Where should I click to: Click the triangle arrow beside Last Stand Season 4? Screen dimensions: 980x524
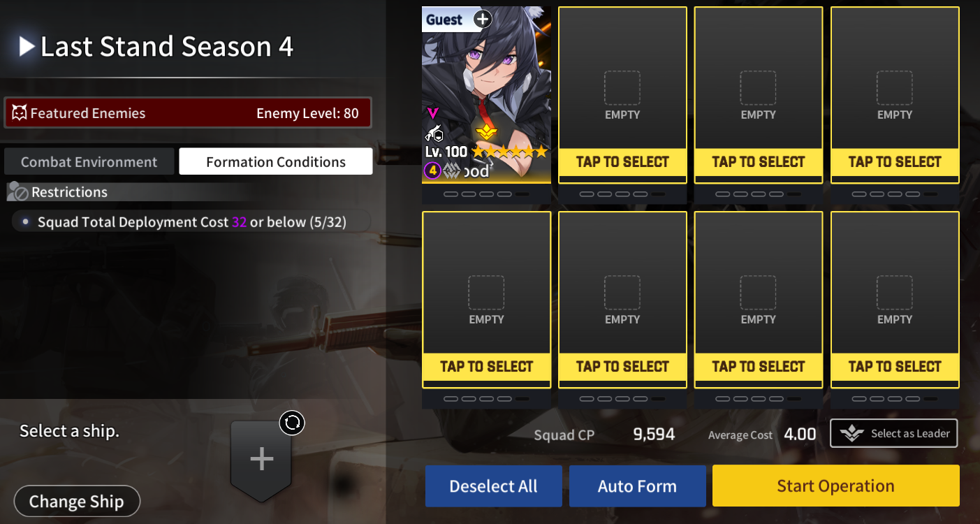point(27,47)
